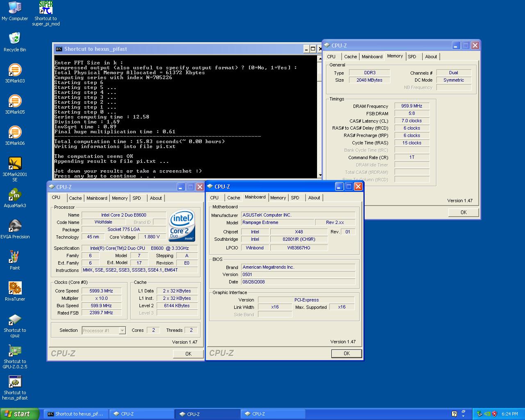The height and width of the screenshot is (420, 525).
Task: Click the 6:24 PM system clock
Action: pos(510,414)
